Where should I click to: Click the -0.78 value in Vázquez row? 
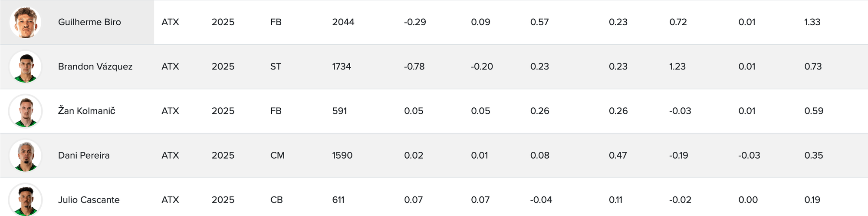[414, 66]
